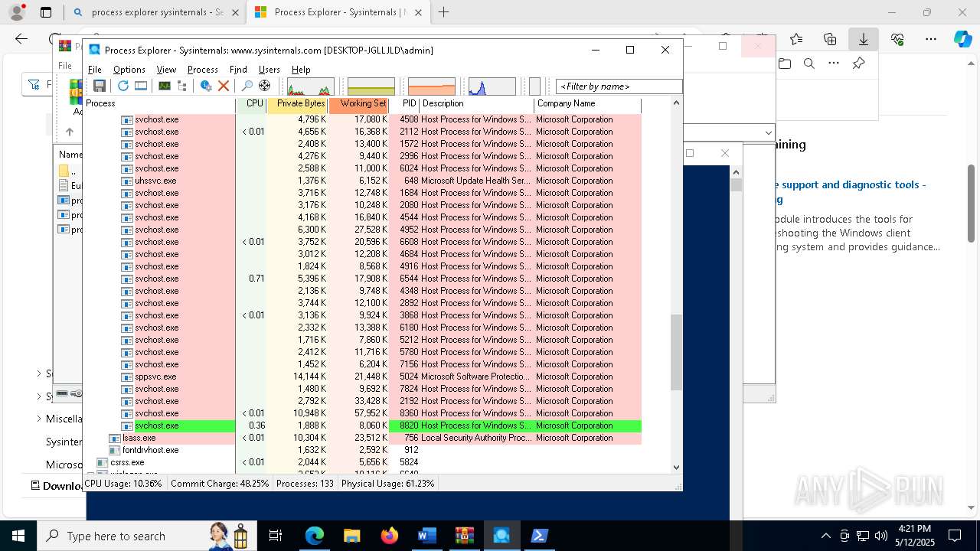The height and width of the screenshot is (551, 980).
Task: Click the Refresh Now toolbar icon
Action: point(123,86)
